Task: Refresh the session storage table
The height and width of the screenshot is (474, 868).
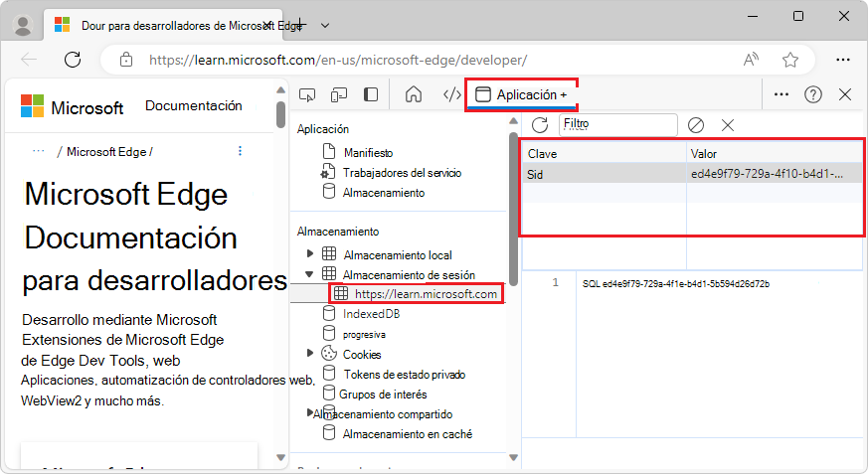Action: tap(540, 125)
